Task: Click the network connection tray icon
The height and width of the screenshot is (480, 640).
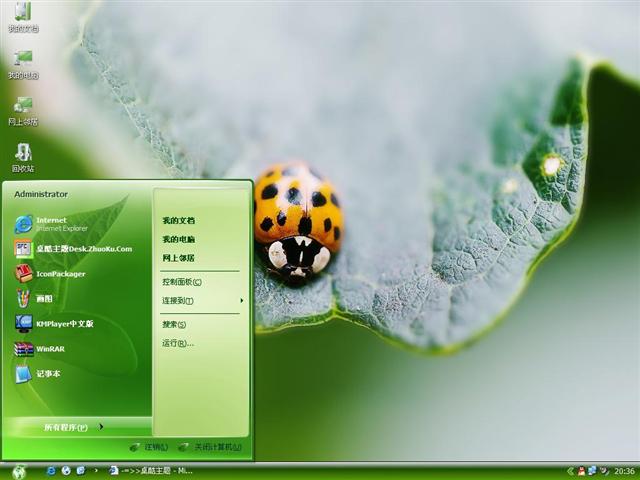Action: (x=592, y=471)
